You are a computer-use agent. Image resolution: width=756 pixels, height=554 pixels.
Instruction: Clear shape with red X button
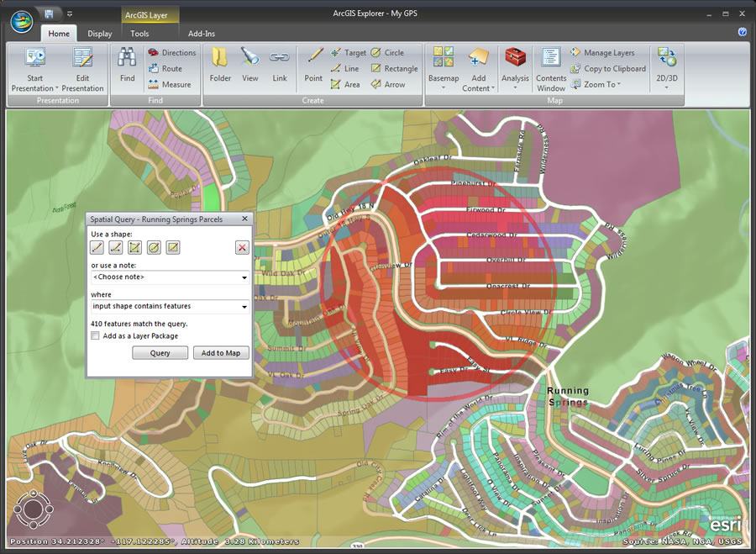pyautogui.click(x=242, y=247)
